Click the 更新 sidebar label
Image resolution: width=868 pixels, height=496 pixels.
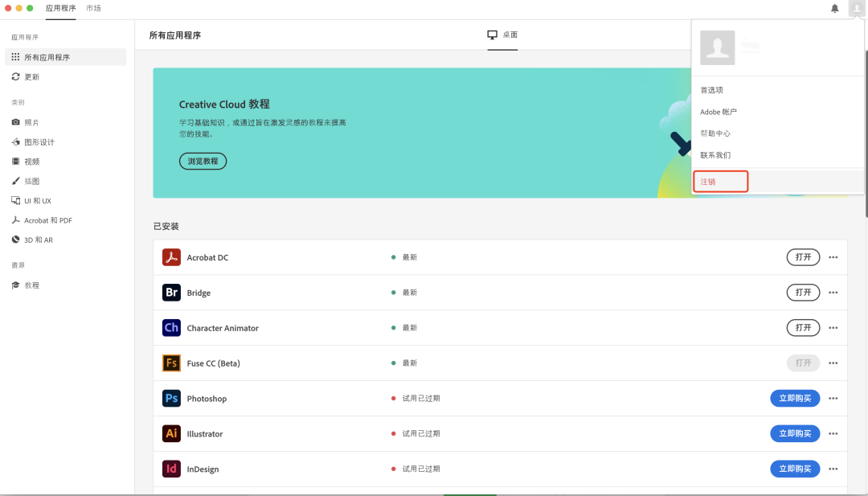[x=31, y=77]
